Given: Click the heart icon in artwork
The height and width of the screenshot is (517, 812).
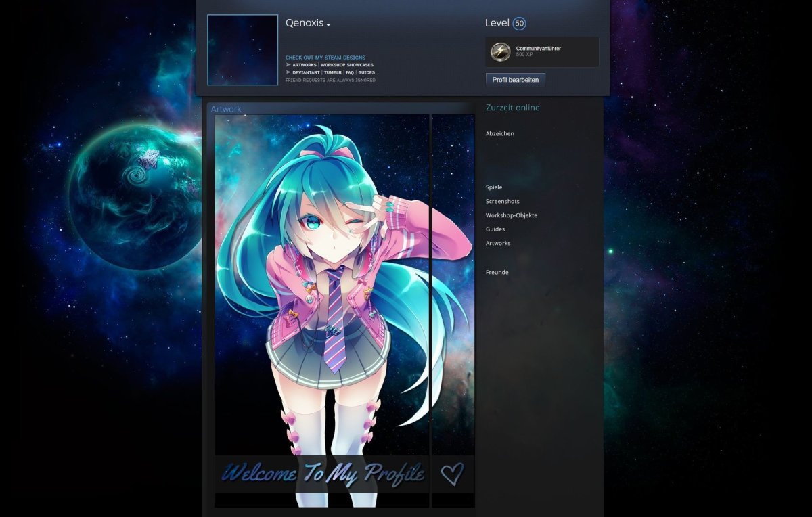Looking at the screenshot, I should (x=452, y=473).
